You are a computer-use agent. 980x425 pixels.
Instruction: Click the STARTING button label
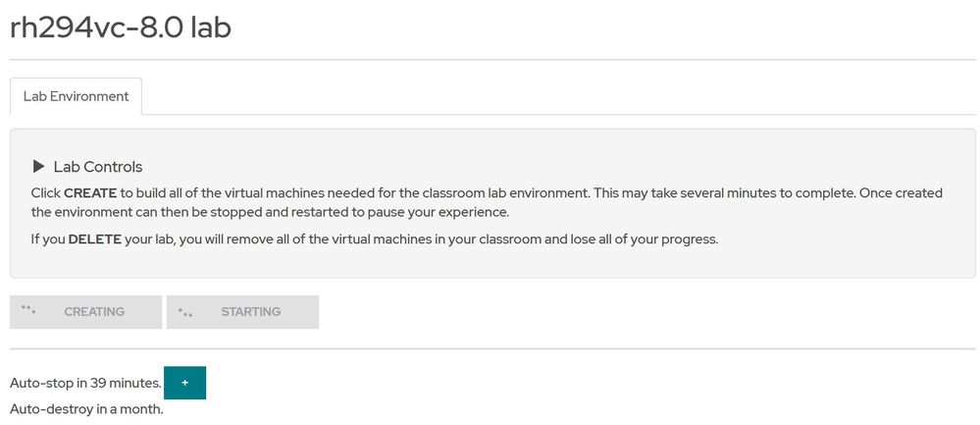(250, 312)
